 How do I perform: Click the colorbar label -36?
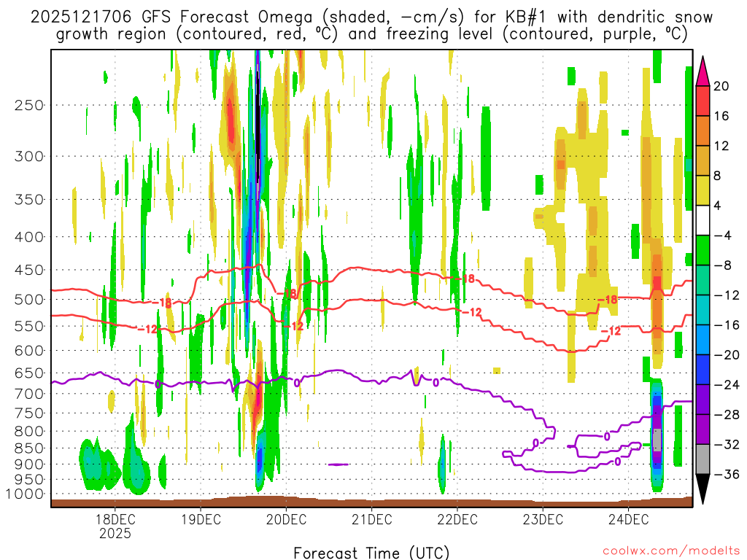[x=726, y=474]
